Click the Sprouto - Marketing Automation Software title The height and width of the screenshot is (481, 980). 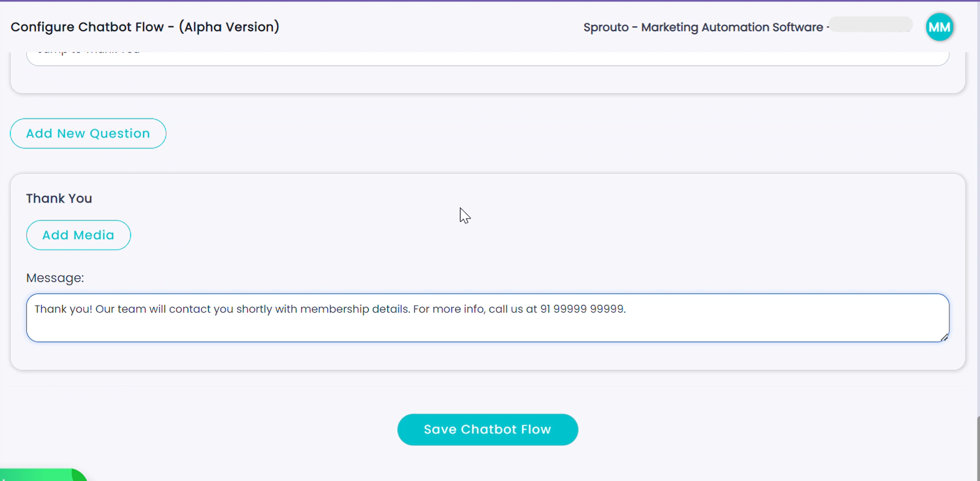pos(703,27)
